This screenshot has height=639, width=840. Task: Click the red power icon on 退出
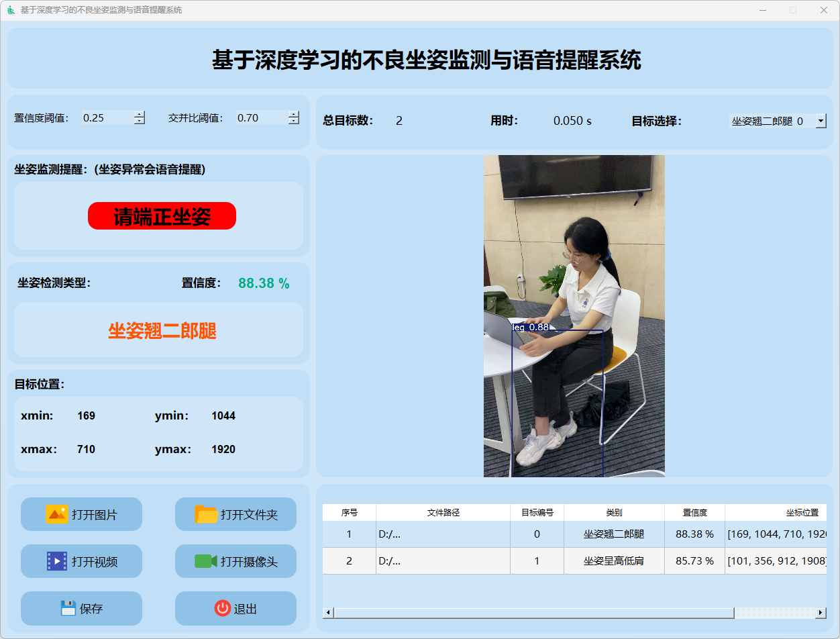pos(222,608)
